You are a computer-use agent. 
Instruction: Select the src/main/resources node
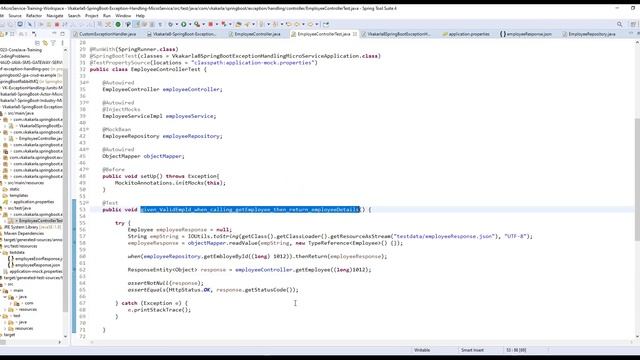pyautogui.click(x=25, y=183)
